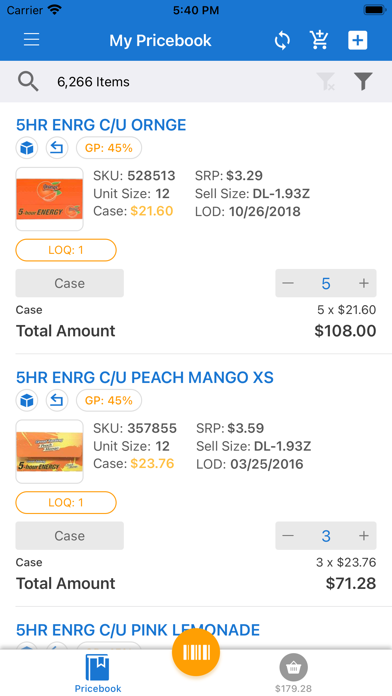Image resolution: width=392 pixels, height=696 pixels.
Task: Tap the white plus add item button
Action: point(358,40)
